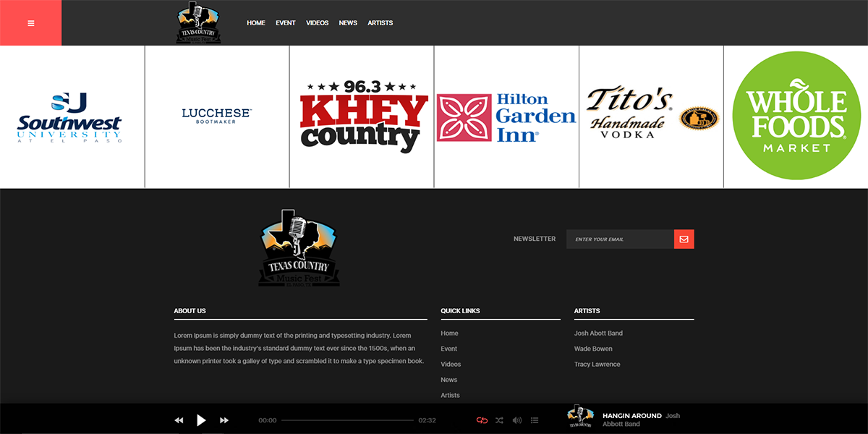
Task: Visit the Wade Bowen artist link
Action: click(x=593, y=349)
